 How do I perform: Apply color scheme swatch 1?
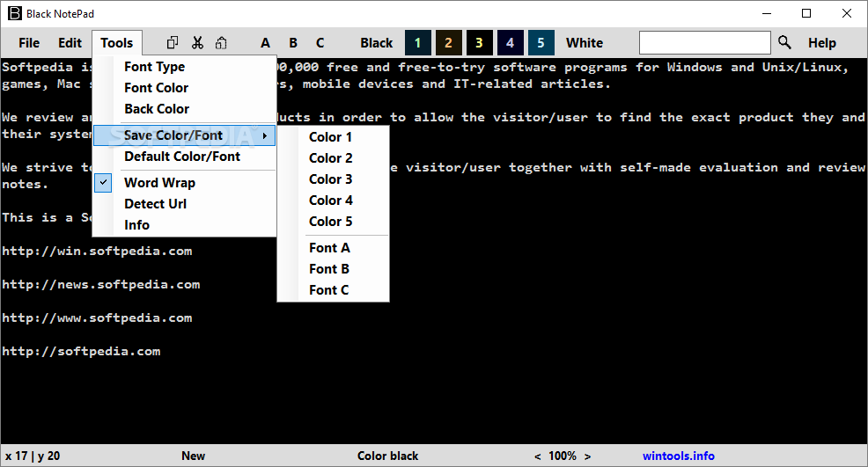pos(418,42)
